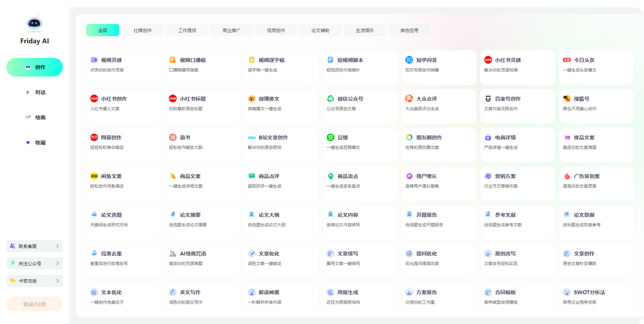Click the Friday AI robot logo
The width and height of the screenshot is (644, 324).
[34, 23]
